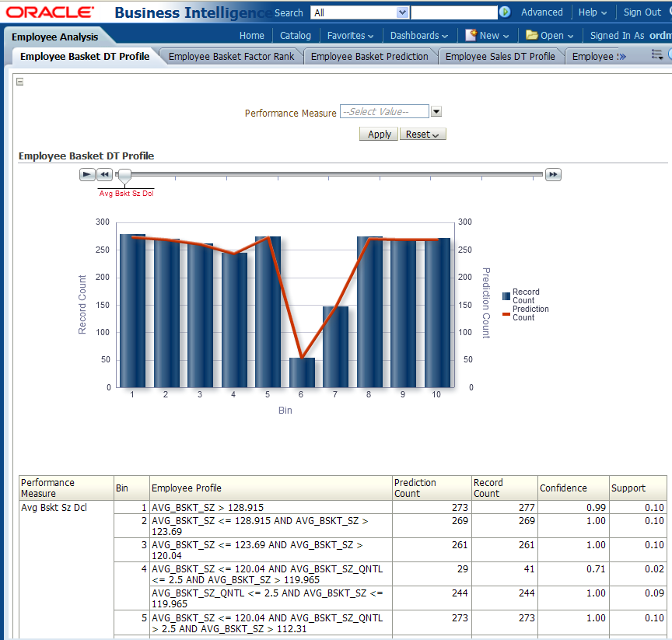This screenshot has width=672, height=640.
Task: Click the green search go arrow icon
Action: pyautogui.click(x=505, y=12)
